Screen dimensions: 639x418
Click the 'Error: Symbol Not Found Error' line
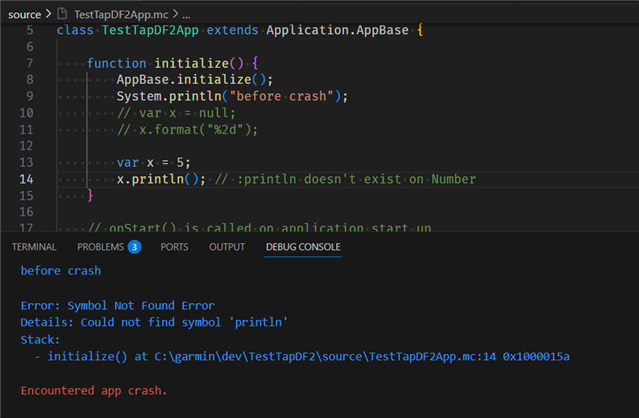click(117, 304)
